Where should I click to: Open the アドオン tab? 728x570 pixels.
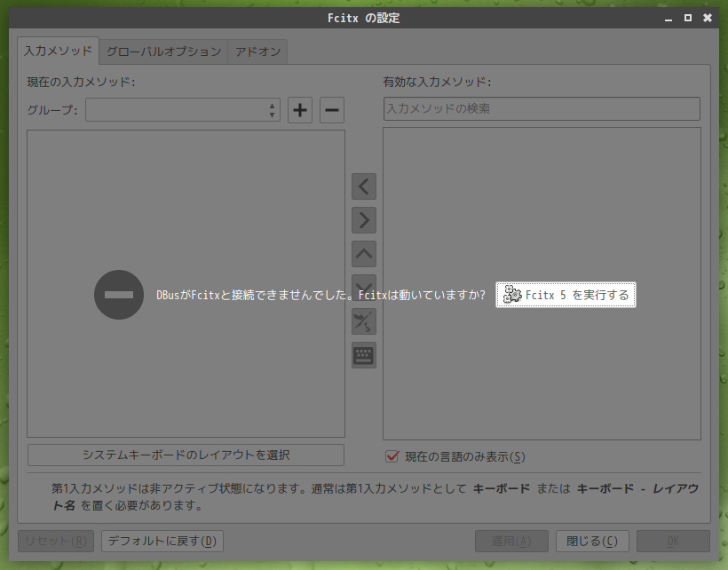pyautogui.click(x=257, y=51)
